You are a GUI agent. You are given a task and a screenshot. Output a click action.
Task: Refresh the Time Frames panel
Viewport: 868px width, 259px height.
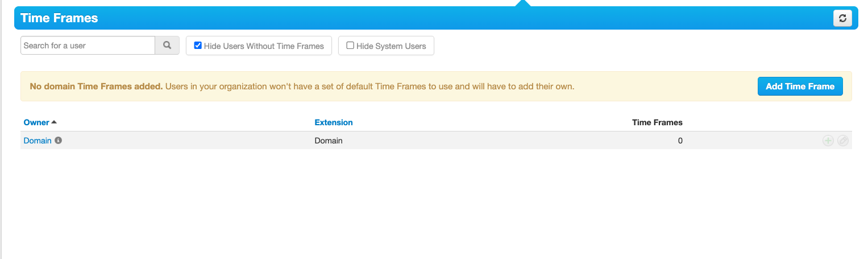842,18
